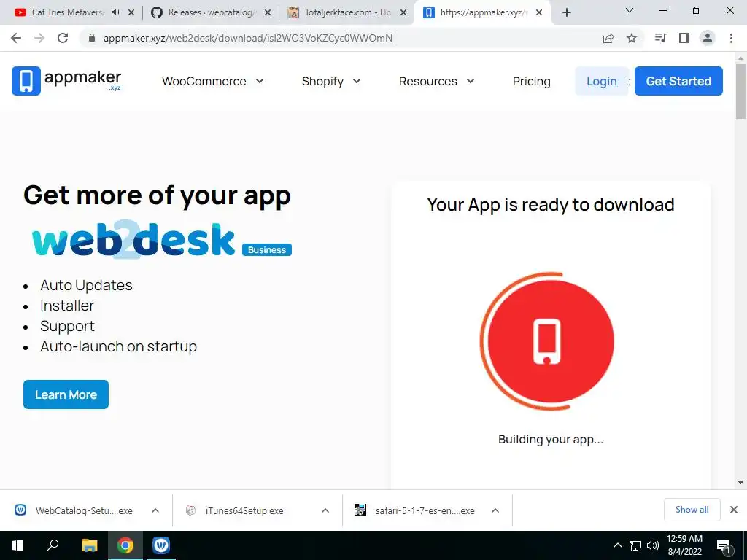The width and height of the screenshot is (747, 560).
Task: Expand options for WebCatalog-Setup download
Action: tap(155, 510)
